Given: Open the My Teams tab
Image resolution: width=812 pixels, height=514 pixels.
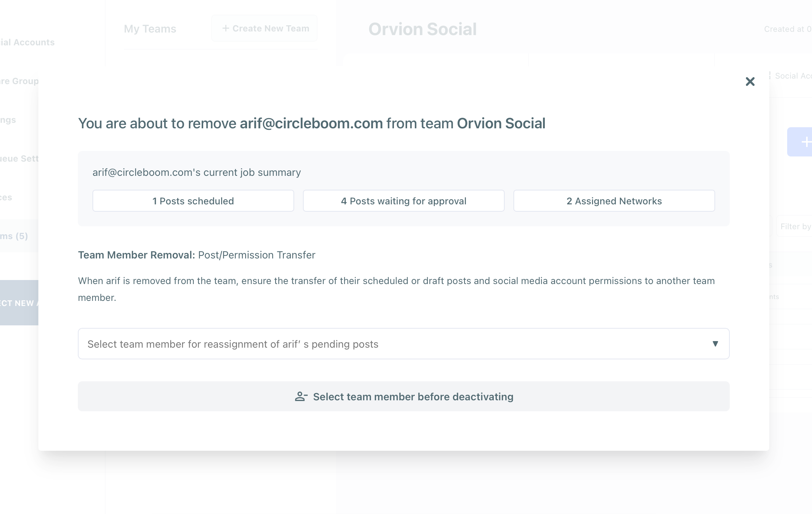Looking at the screenshot, I should 150,29.
